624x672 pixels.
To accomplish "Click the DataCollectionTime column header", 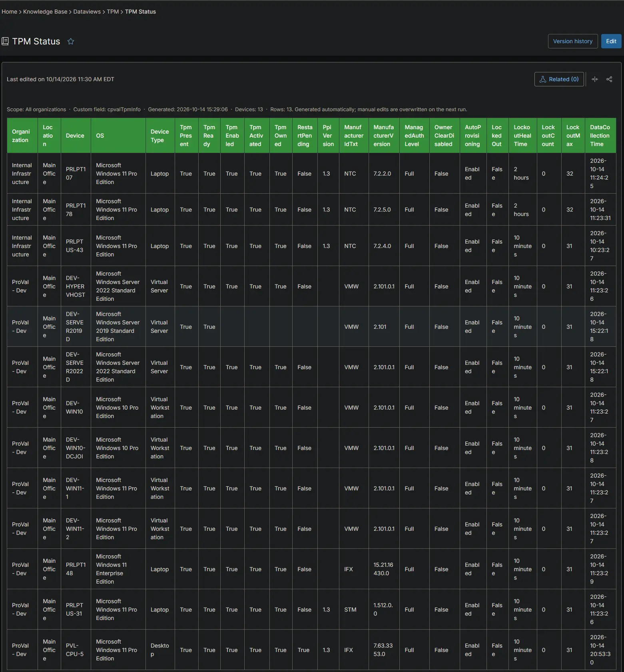I will pyautogui.click(x=600, y=136).
